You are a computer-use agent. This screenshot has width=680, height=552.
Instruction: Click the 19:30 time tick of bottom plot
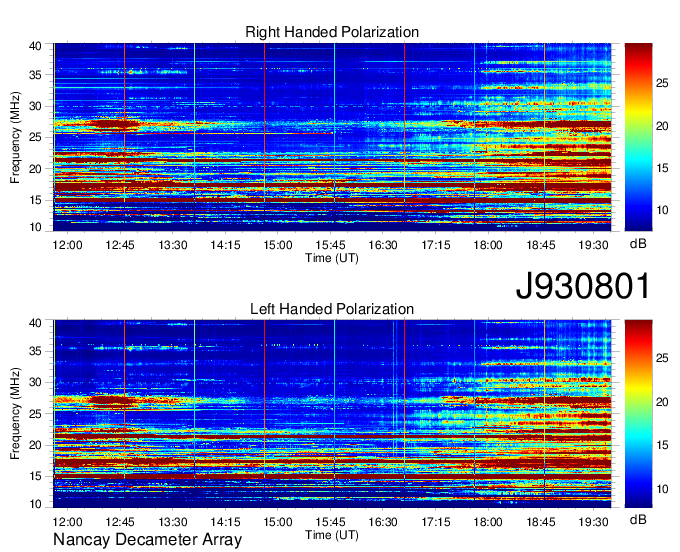[x=593, y=522]
